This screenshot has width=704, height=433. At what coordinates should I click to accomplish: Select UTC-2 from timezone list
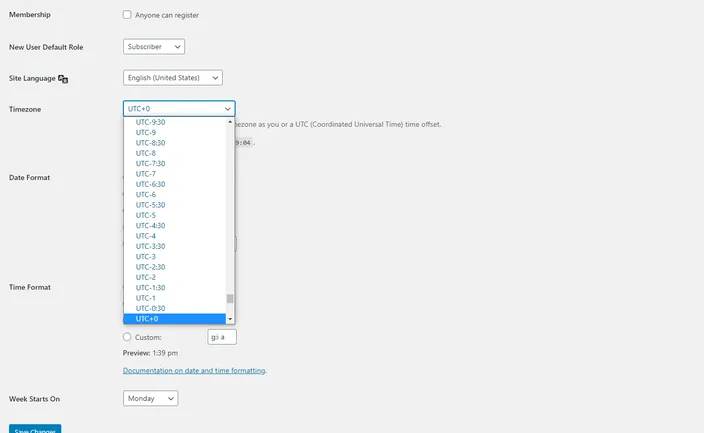(175, 277)
